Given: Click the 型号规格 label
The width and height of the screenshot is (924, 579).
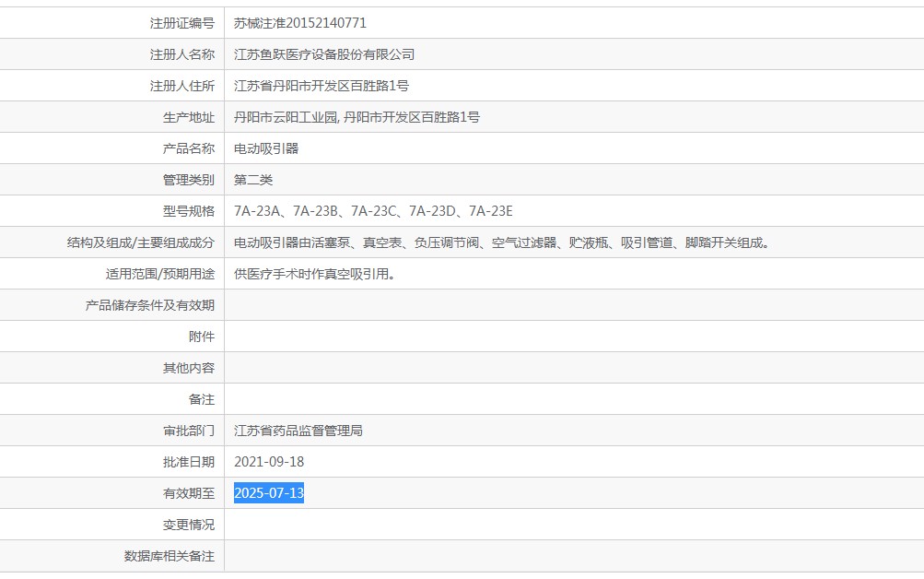Looking at the screenshot, I should (x=189, y=211).
